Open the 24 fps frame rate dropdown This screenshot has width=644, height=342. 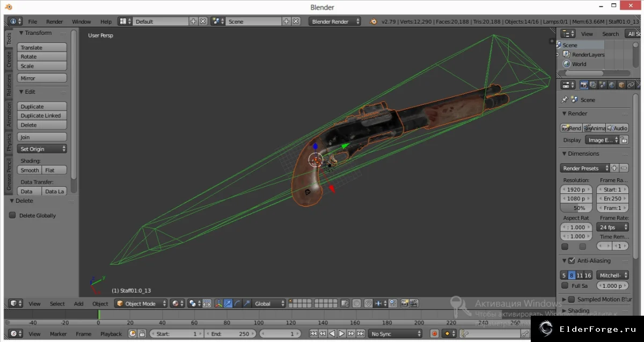pos(612,227)
